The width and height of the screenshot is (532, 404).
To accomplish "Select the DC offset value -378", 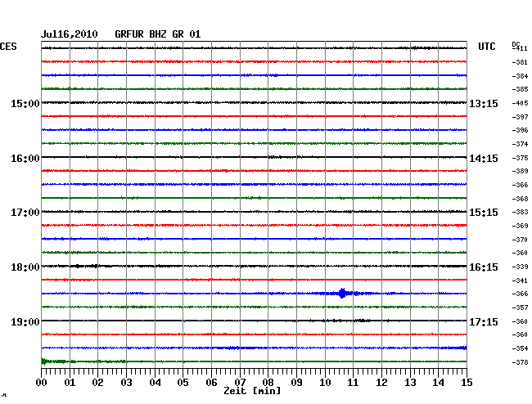I will click(520, 362).
